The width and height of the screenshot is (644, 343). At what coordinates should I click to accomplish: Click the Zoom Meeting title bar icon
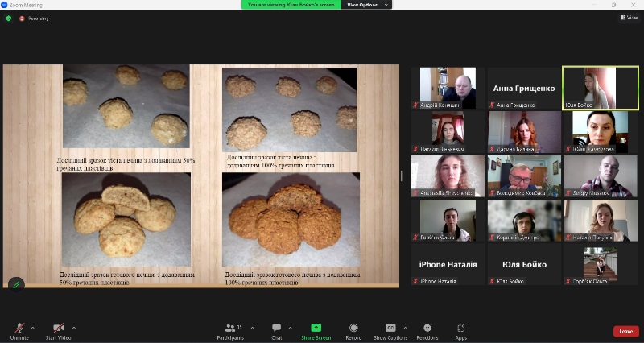(x=4, y=5)
